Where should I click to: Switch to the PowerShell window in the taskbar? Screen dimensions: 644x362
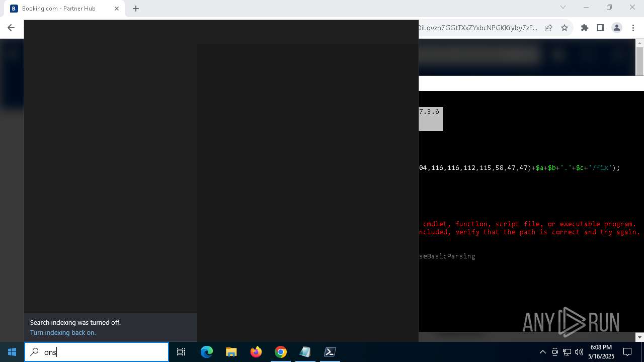[330, 352]
